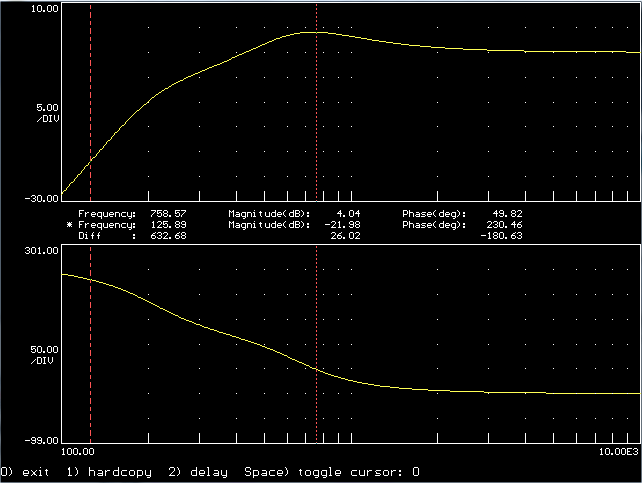Screen dimensions: 642x483
Task: Click the frequency Diff value 632.68
Action: click(x=168, y=236)
